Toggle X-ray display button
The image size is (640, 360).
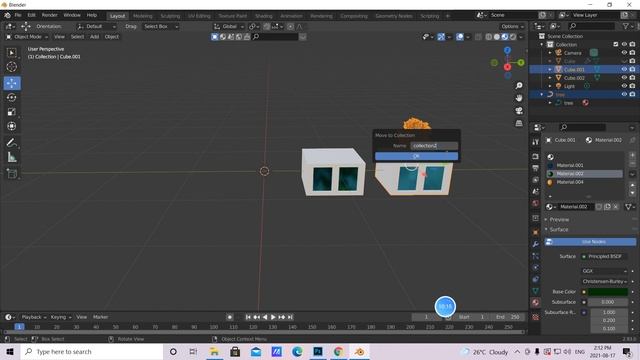point(478,37)
